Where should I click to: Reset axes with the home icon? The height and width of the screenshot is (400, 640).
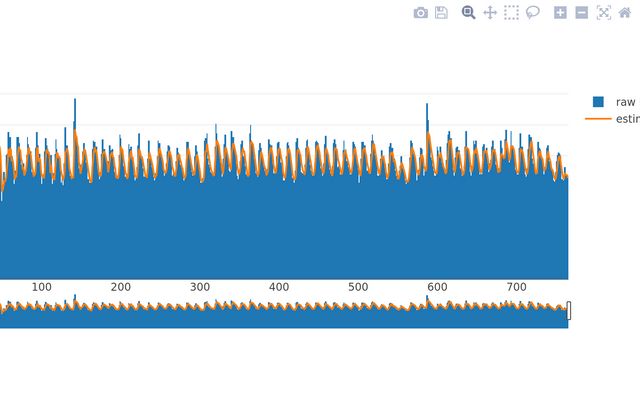point(625,13)
